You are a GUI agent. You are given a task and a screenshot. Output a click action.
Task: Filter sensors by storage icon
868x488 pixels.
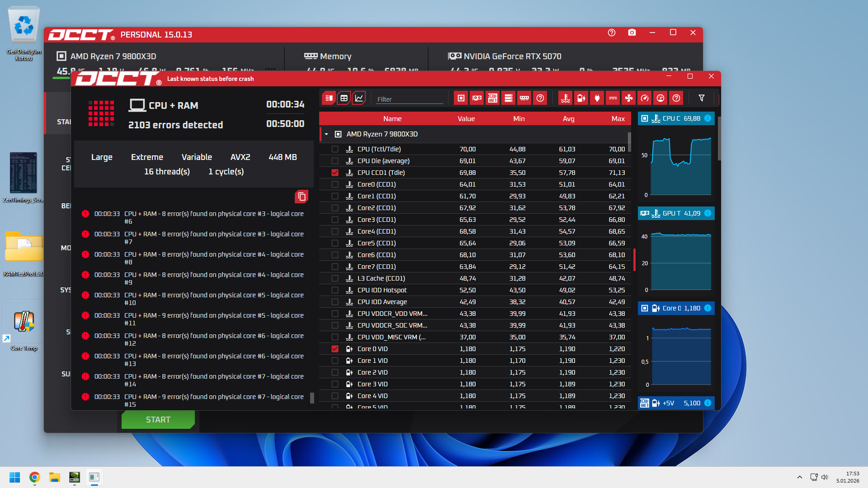coord(509,98)
